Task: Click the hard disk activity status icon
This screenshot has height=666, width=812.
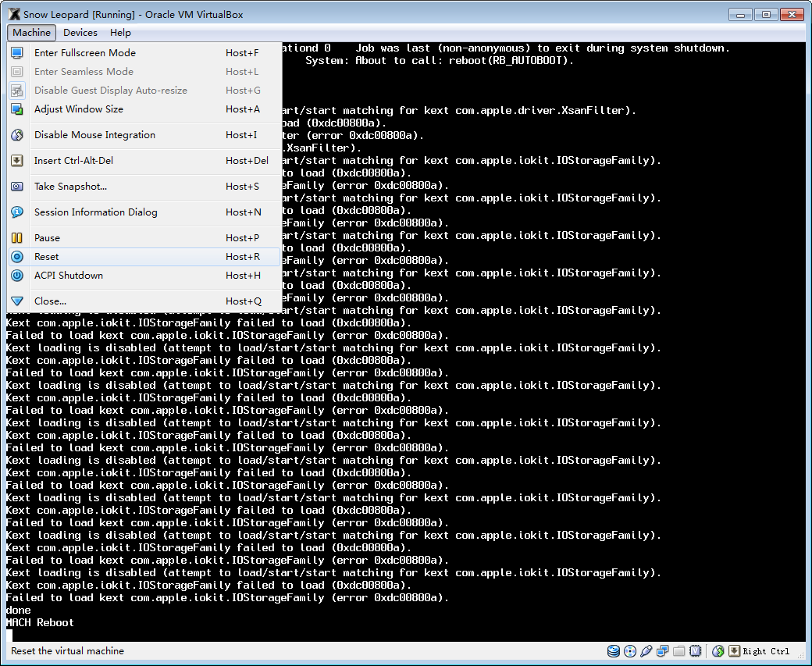Action: click(x=614, y=651)
